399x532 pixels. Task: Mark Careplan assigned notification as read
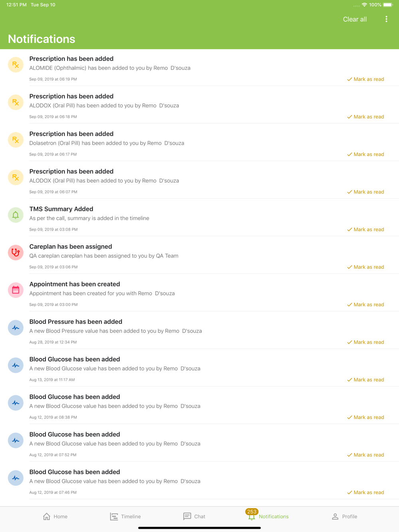click(x=365, y=267)
